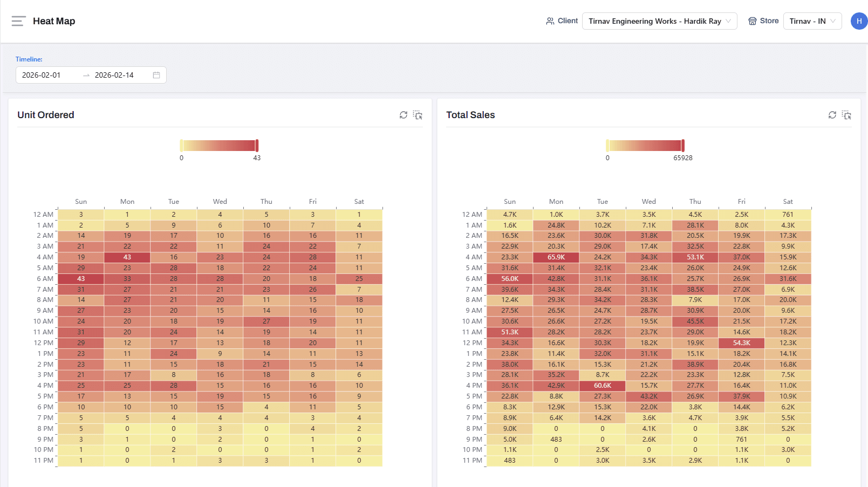Activate drag-select on the Unit Ordered chart
The image size is (868, 487).
(418, 115)
